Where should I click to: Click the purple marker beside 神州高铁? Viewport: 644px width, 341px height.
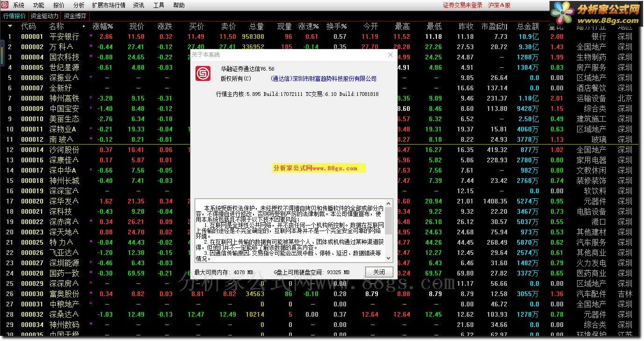91,98
